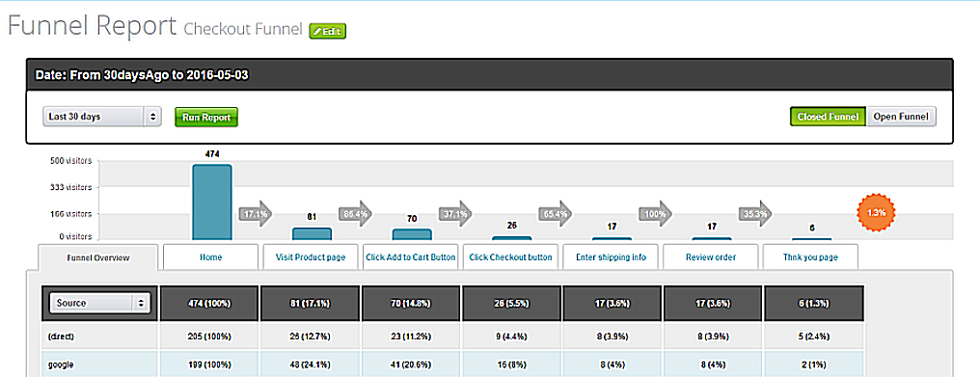Open the Last 30 days dropdown
Viewport: 980px width, 377px height.
(x=102, y=117)
